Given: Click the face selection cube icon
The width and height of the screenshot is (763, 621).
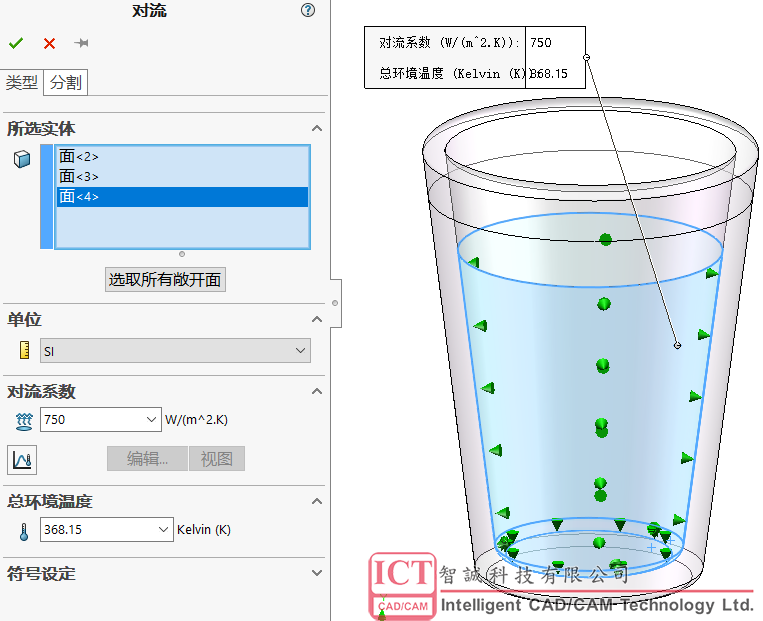Looking at the screenshot, I should pos(22,159).
